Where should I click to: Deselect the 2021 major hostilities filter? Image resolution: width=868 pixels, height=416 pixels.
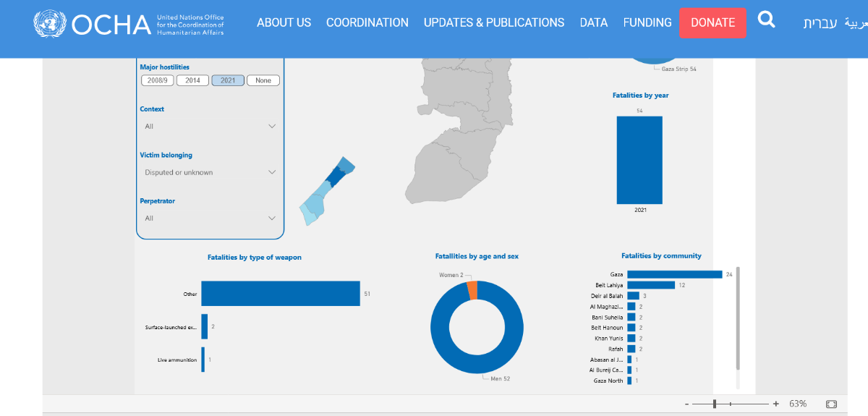[228, 80]
